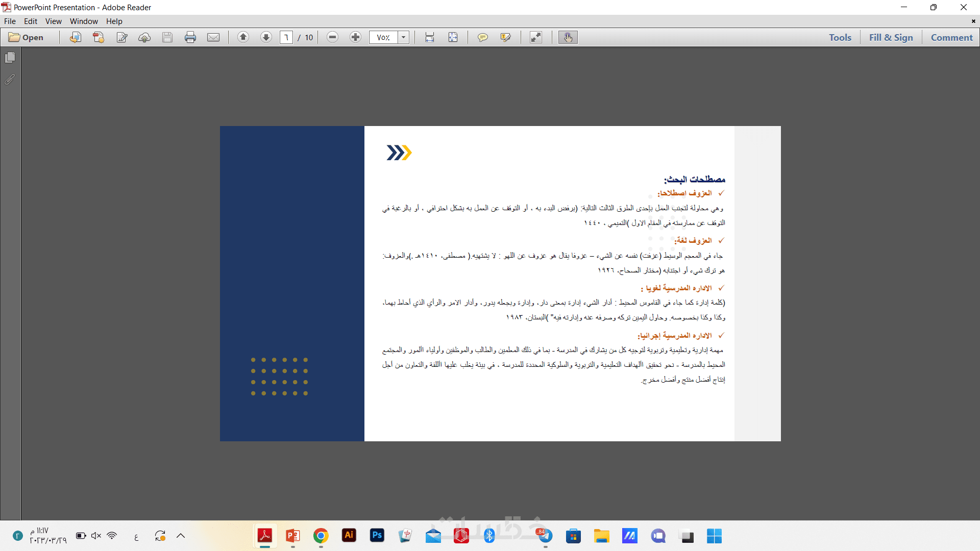This screenshot has width=980, height=551.
Task: Click the Create PDF online icon
Action: [x=99, y=37]
